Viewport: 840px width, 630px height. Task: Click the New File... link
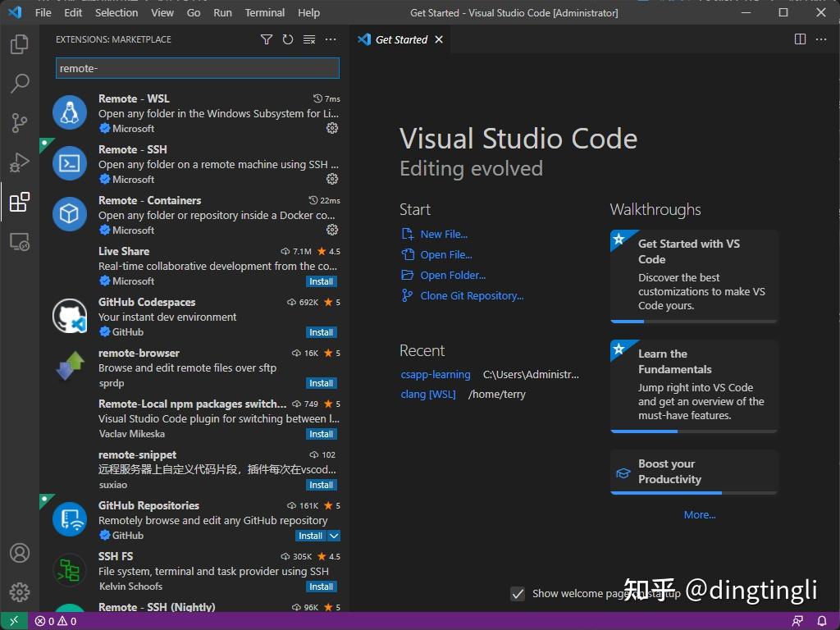pyautogui.click(x=444, y=234)
